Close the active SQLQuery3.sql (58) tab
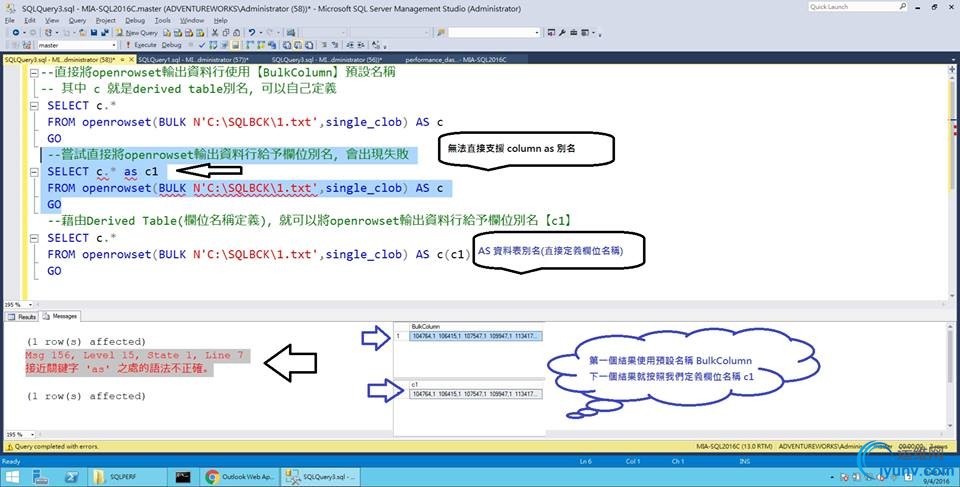960x487 pixels. coord(131,59)
